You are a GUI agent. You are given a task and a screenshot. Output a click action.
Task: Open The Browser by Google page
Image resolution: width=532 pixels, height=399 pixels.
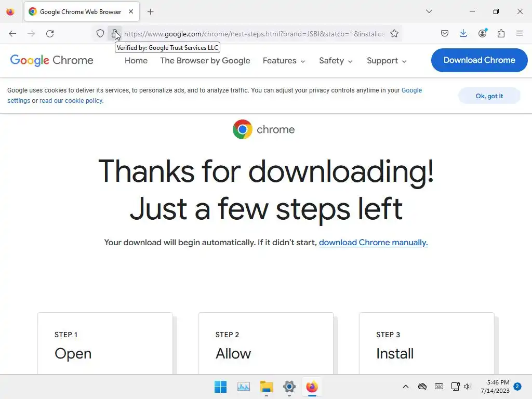point(205,61)
